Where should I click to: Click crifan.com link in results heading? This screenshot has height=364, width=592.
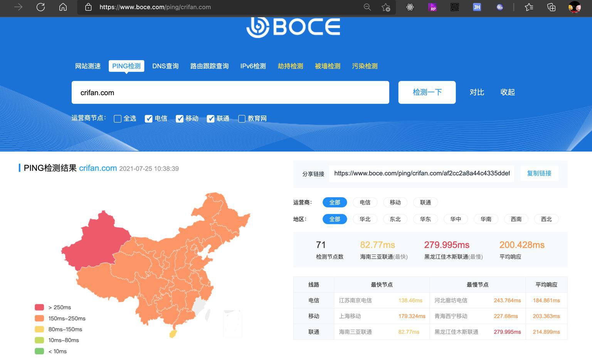[x=98, y=168]
